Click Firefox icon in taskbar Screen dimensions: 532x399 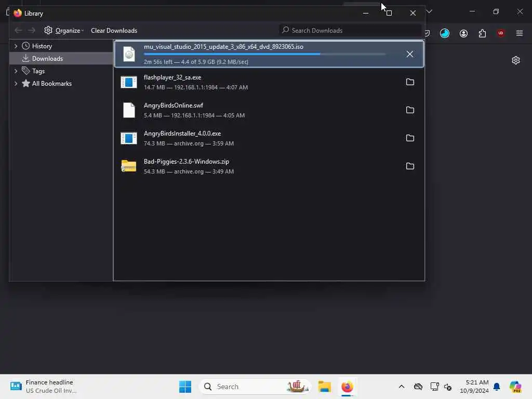tap(347, 387)
